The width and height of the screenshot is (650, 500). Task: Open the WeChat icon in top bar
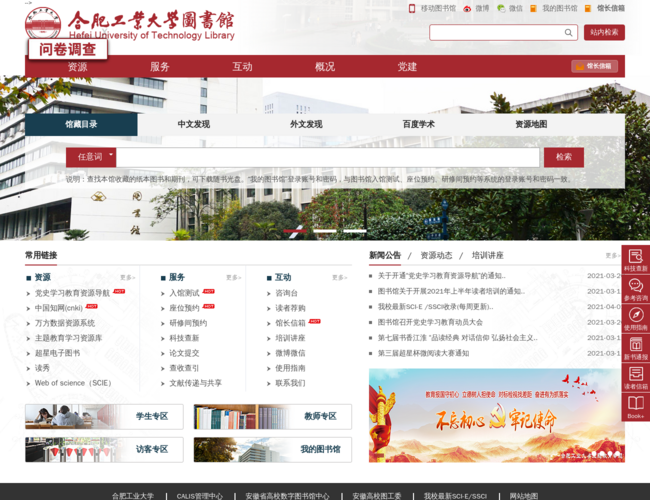pyautogui.click(x=501, y=8)
